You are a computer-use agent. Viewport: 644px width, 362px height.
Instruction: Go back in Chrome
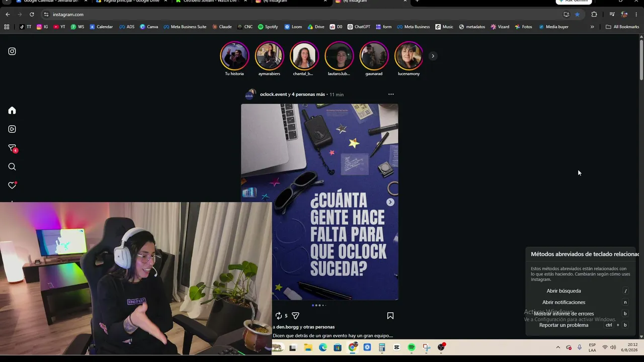click(8, 15)
